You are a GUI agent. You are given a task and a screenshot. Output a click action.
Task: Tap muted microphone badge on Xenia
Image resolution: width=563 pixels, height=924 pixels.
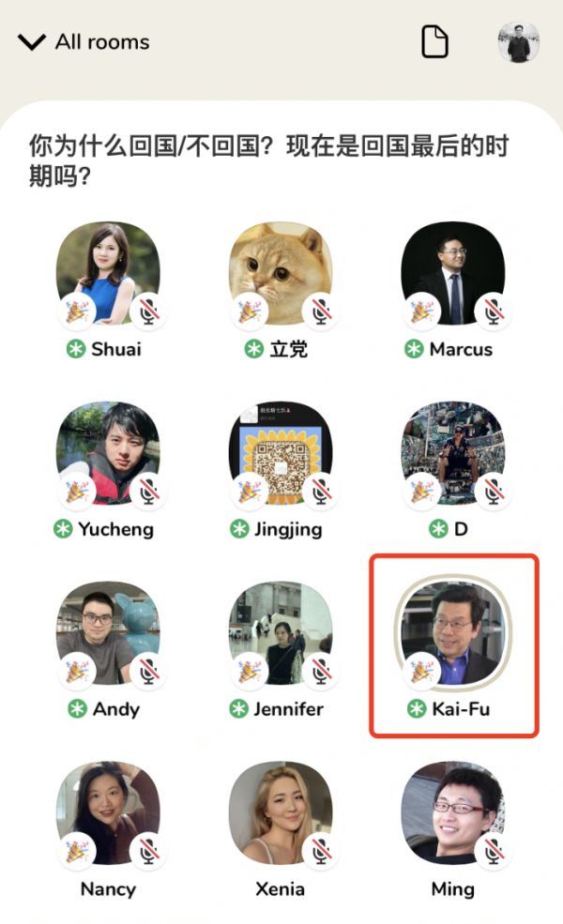(321, 851)
